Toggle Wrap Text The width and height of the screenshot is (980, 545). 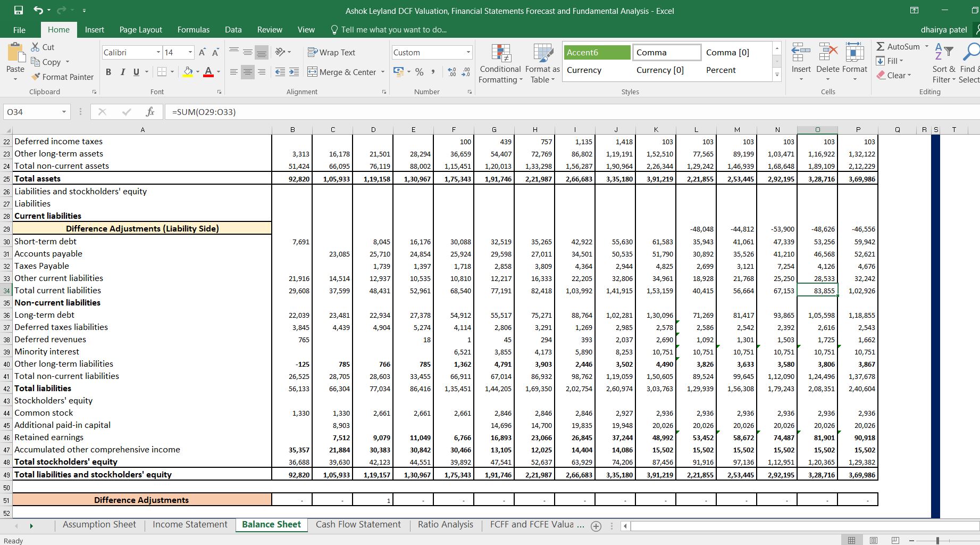pyautogui.click(x=331, y=52)
